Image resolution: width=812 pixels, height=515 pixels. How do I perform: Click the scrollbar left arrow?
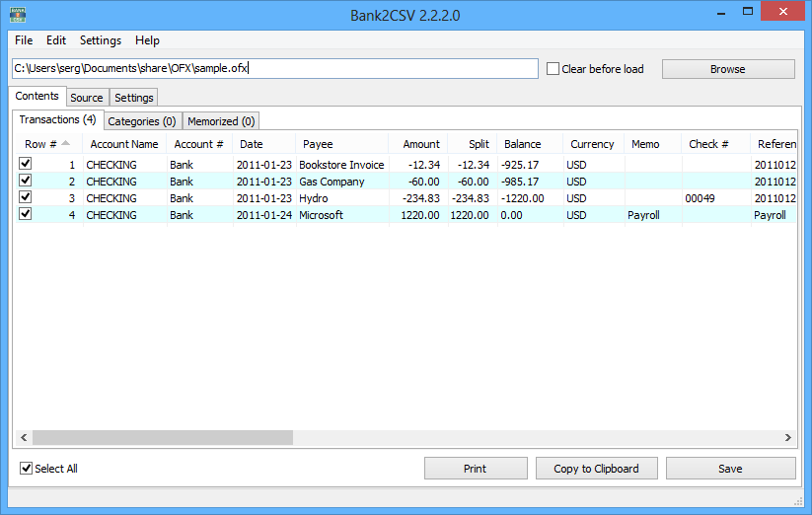tap(24, 437)
